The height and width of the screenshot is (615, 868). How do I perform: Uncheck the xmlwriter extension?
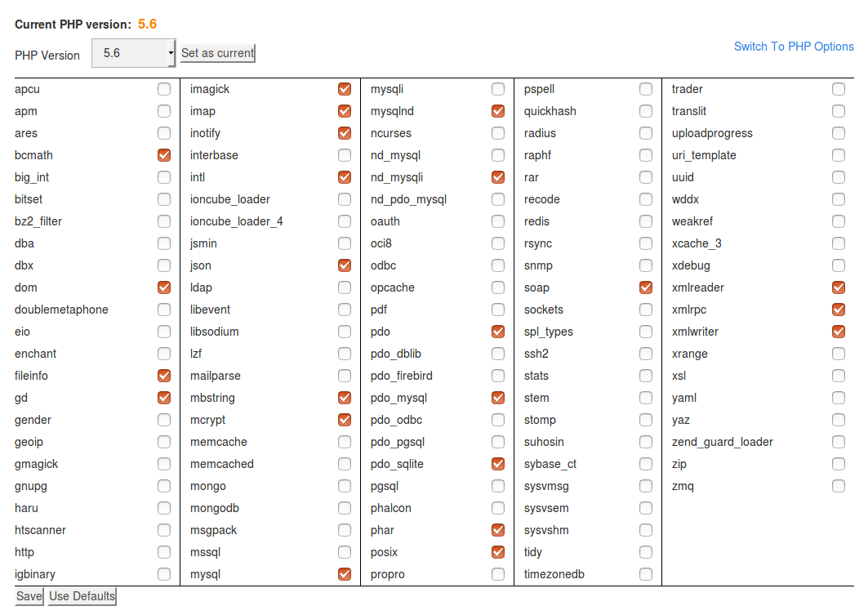coord(839,332)
